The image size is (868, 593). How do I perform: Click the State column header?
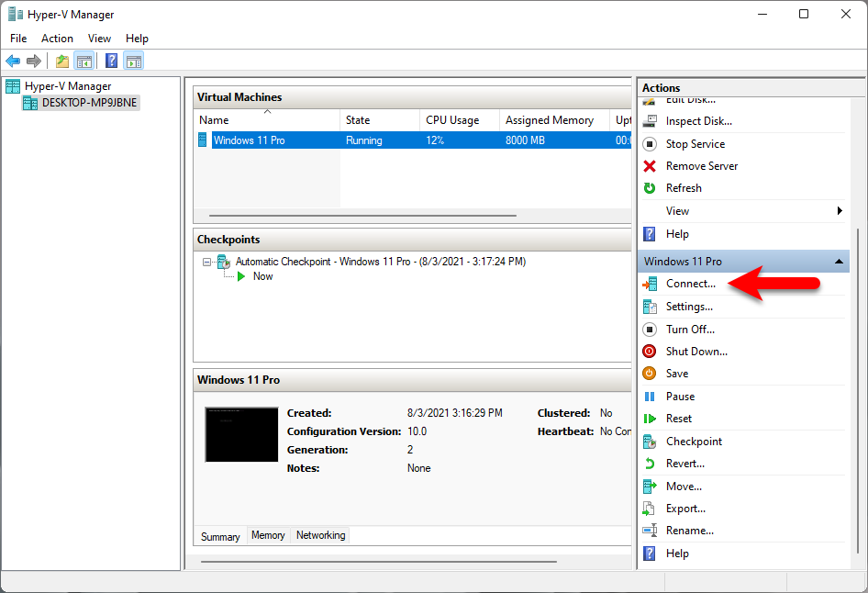coord(380,120)
